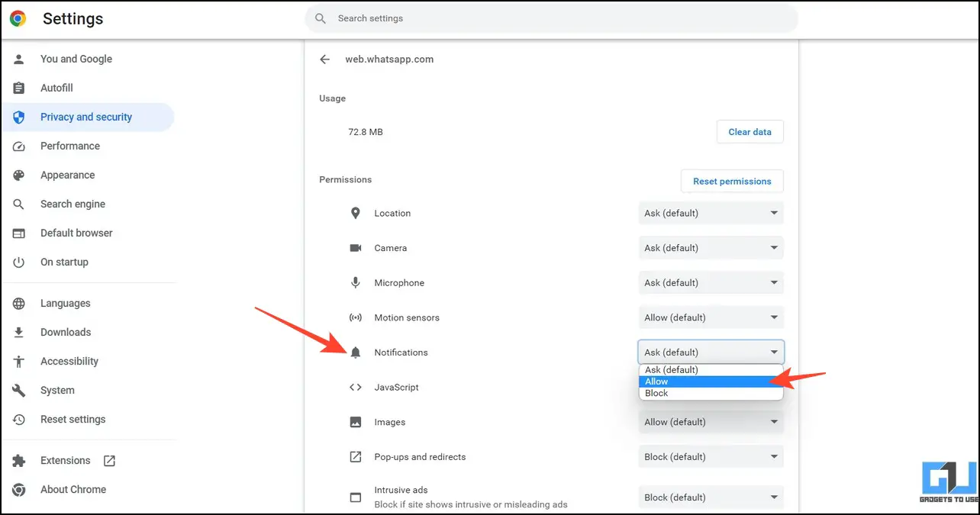
Task: Click the Default browser window icon
Action: click(x=19, y=233)
